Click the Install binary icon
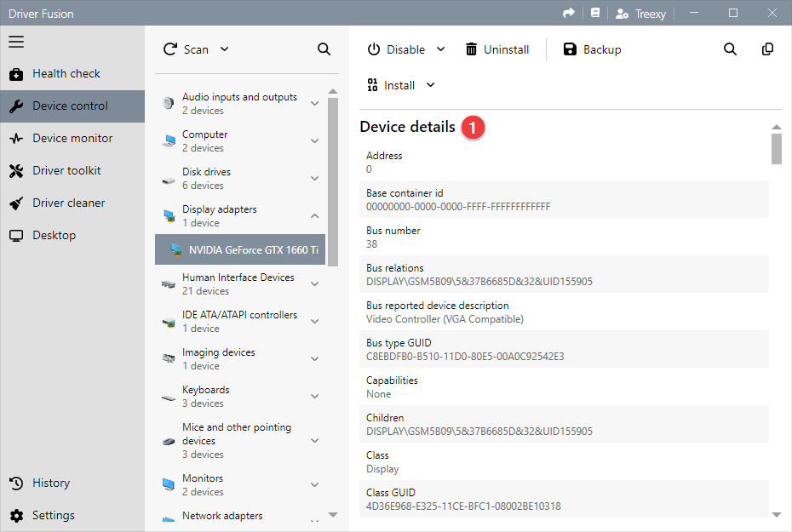Image resolution: width=792 pixels, height=532 pixels. [x=372, y=85]
